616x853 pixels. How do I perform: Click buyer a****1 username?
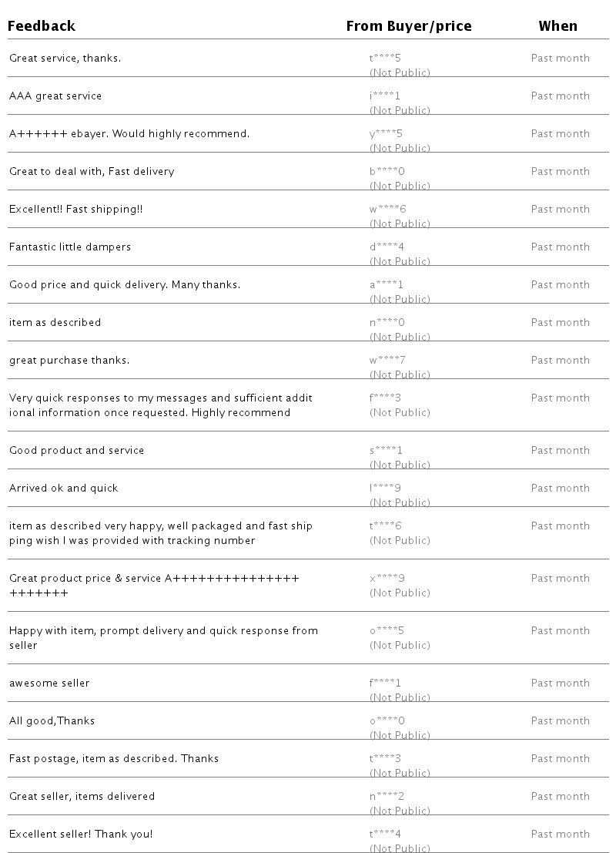click(x=386, y=284)
